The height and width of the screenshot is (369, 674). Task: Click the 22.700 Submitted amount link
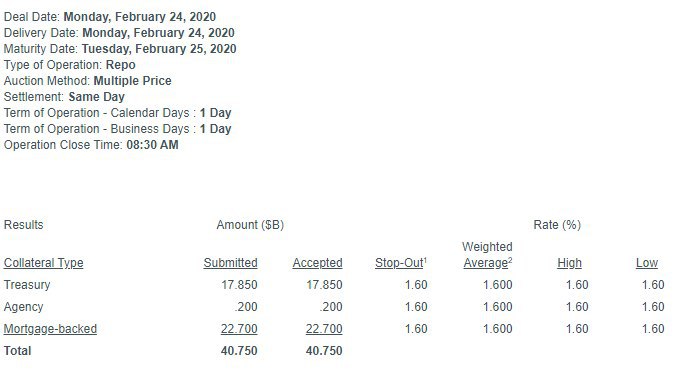[239, 329]
